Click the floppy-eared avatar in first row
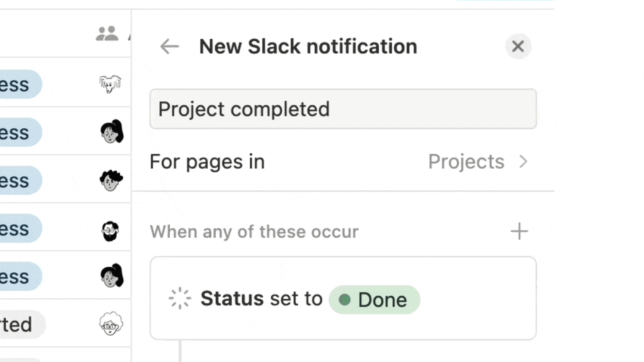This screenshot has width=644, height=362. click(110, 84)
